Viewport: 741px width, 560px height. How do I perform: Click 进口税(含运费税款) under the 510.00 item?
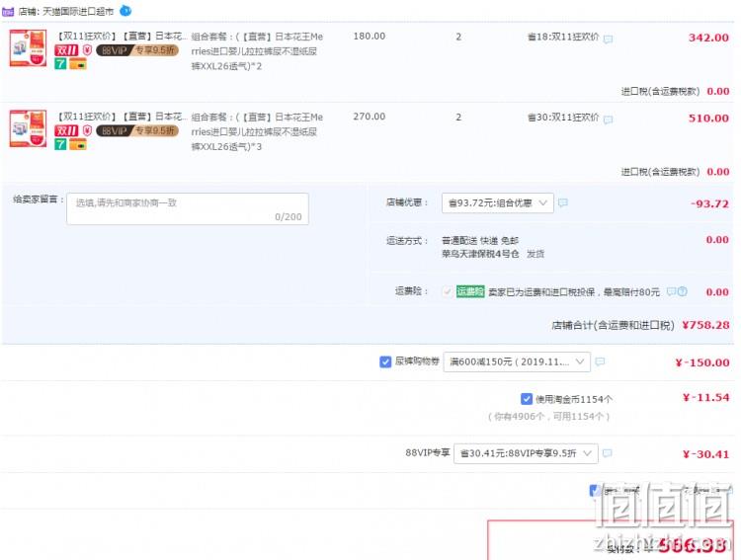point(660,172)
